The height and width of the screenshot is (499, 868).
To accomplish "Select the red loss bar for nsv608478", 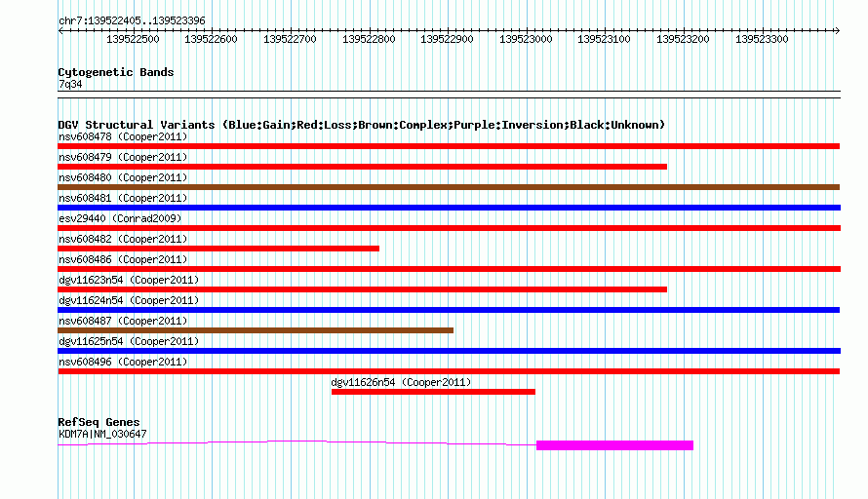I will [x=449, y=146].
